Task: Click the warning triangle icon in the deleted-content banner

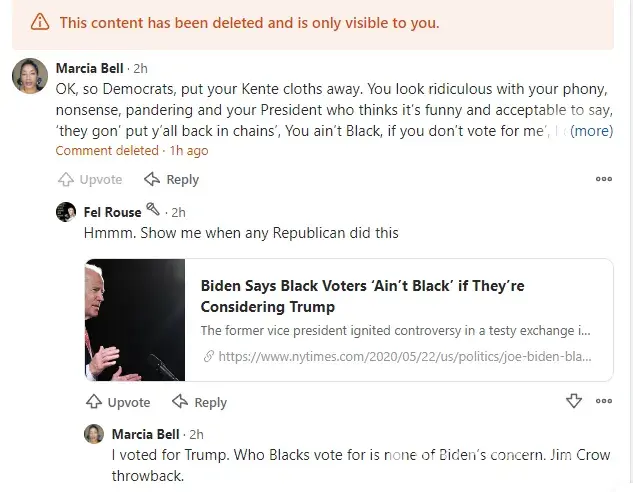Action: tap(39, 22)
